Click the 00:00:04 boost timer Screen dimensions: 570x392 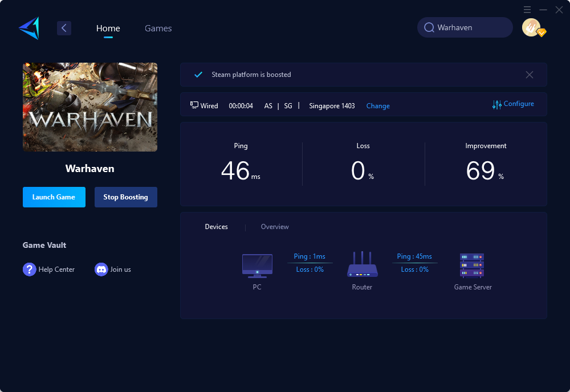tap(241, 106)
